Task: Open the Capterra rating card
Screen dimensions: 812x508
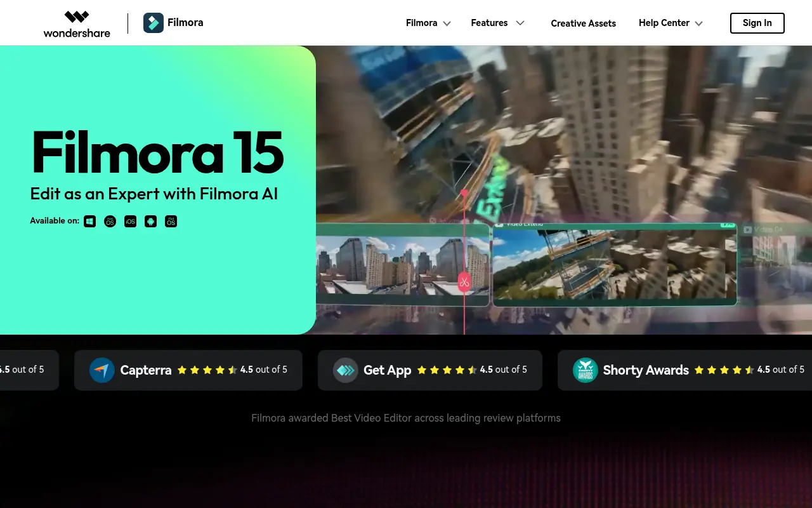Action: pos(188,370)
